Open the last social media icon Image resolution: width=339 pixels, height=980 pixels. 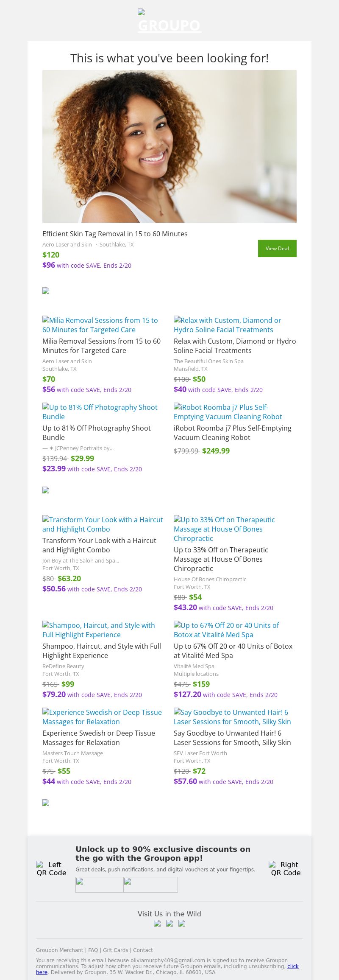[x=182, y=923]
